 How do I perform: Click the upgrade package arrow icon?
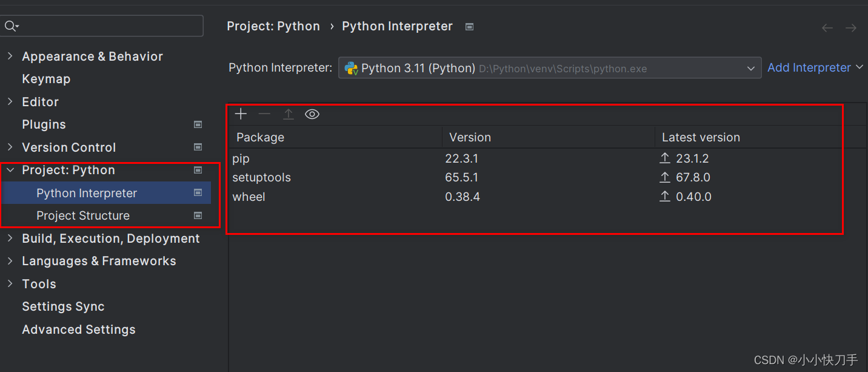289,114
